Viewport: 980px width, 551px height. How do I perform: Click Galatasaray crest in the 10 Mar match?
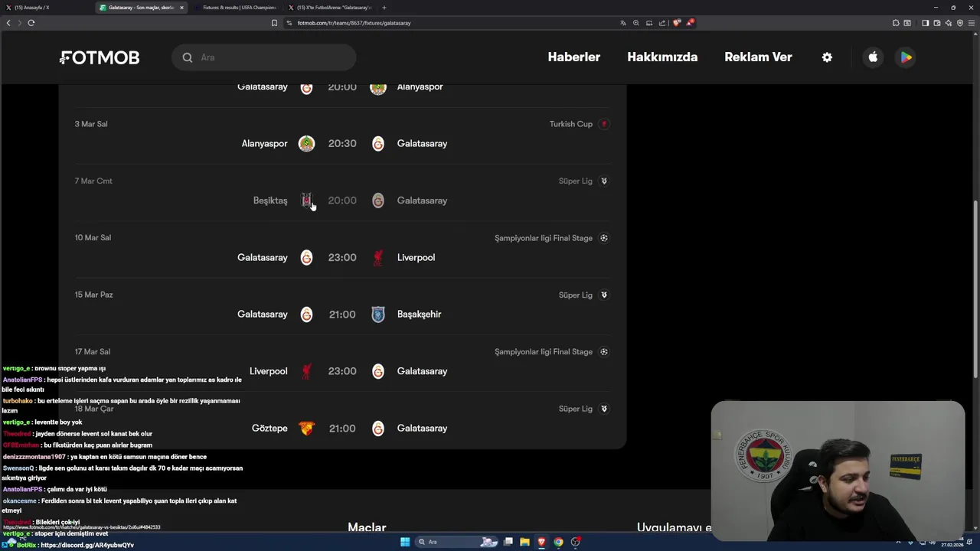[306, 258]
